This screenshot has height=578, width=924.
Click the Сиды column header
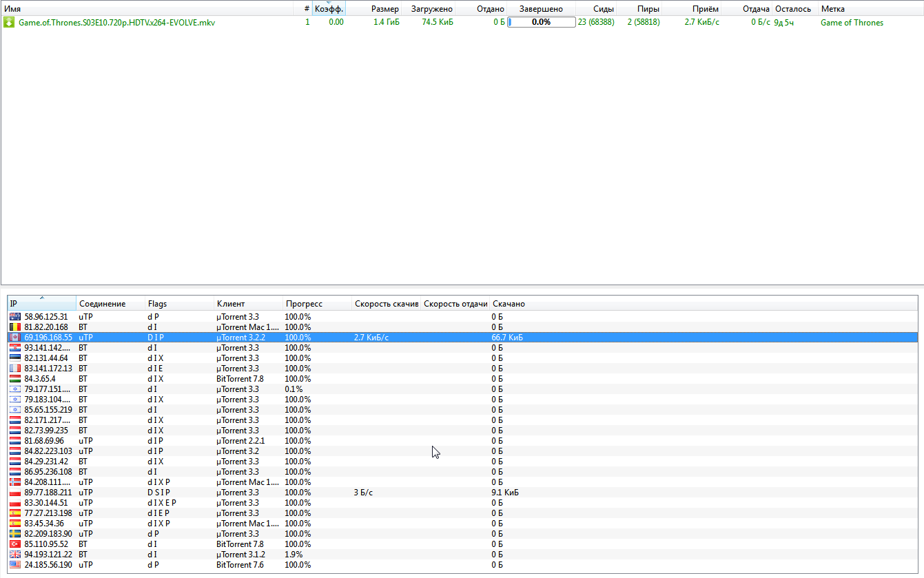pos(596,9)
